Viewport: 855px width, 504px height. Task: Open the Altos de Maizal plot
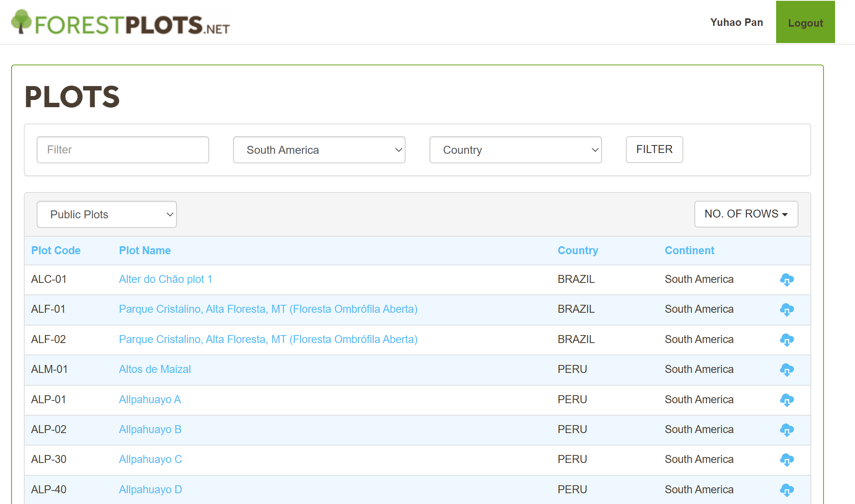pos(155,369)
